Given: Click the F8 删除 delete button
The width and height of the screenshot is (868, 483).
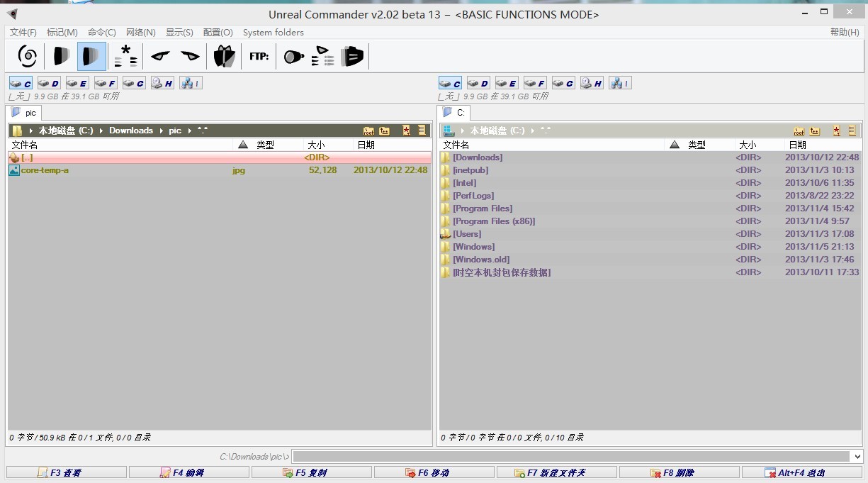Looking at the screenshot, I should tap(680, 472).
